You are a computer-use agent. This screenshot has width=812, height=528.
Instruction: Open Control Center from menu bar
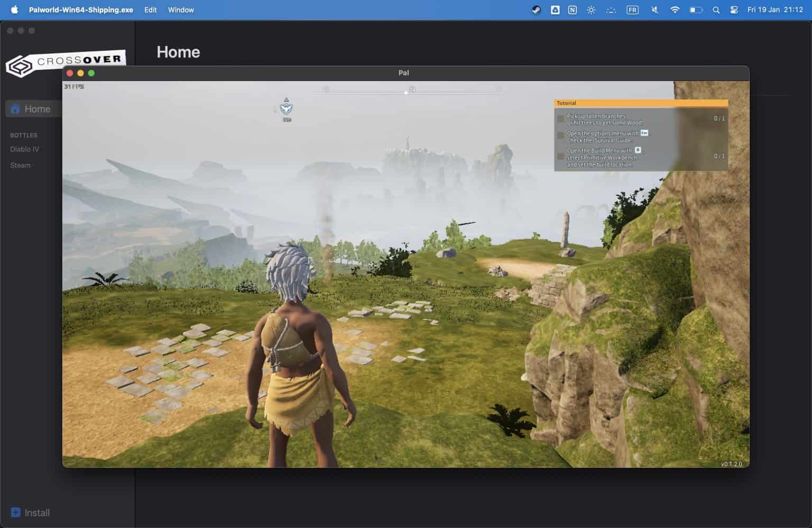[x=734, y=10]
